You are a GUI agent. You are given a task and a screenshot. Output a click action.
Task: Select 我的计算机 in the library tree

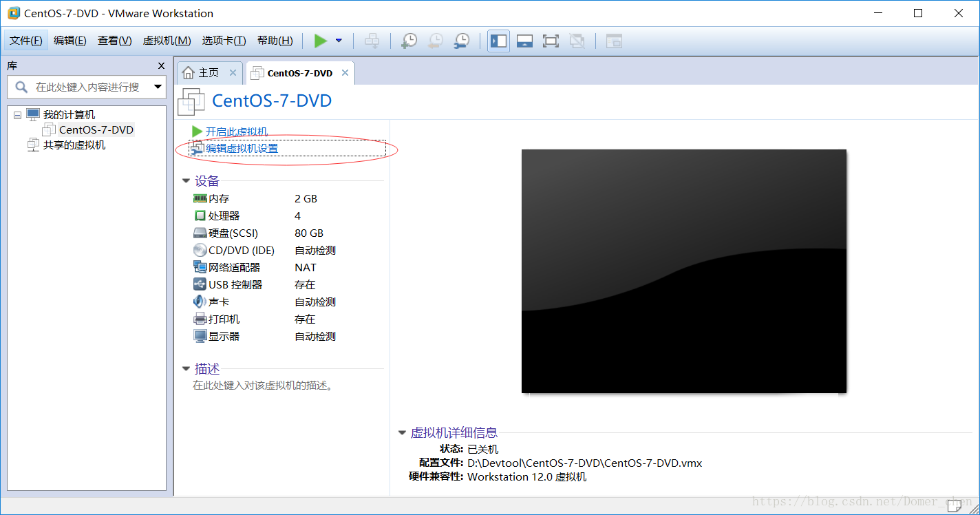(x=69, y=115)
